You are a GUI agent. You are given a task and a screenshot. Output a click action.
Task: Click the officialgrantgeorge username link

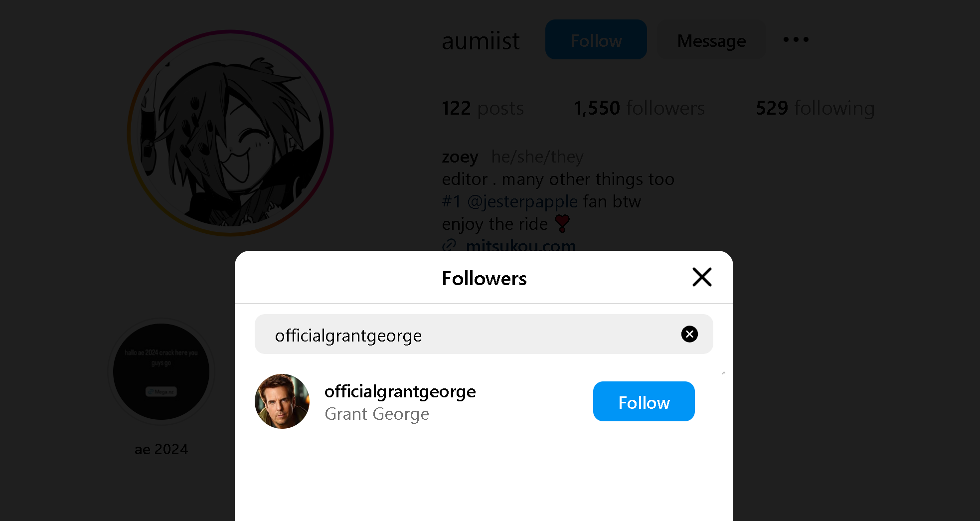click(400, 391)
